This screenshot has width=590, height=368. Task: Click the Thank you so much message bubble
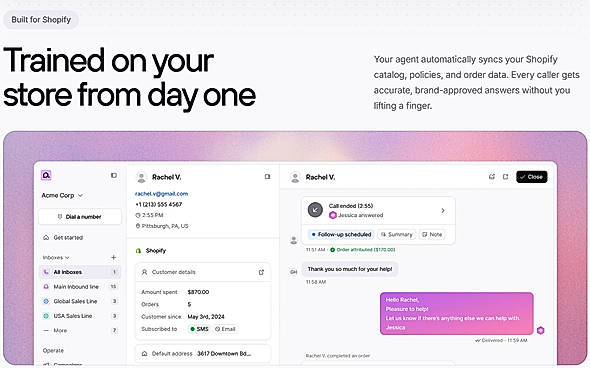(x=350, y=269)
